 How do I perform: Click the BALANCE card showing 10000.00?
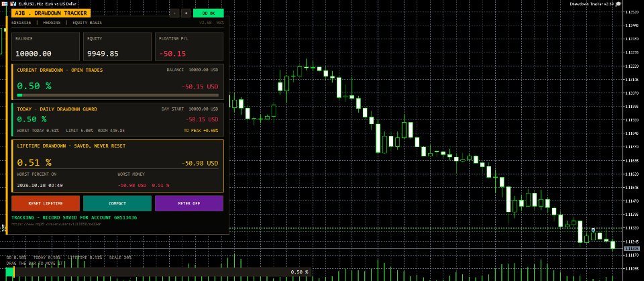click(46, 47)
